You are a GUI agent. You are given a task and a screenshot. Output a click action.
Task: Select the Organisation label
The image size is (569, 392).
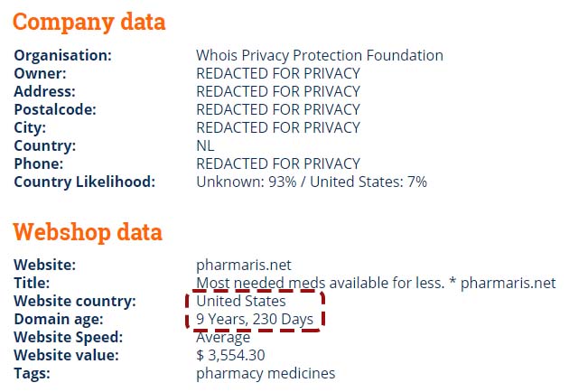pos(63,55)
